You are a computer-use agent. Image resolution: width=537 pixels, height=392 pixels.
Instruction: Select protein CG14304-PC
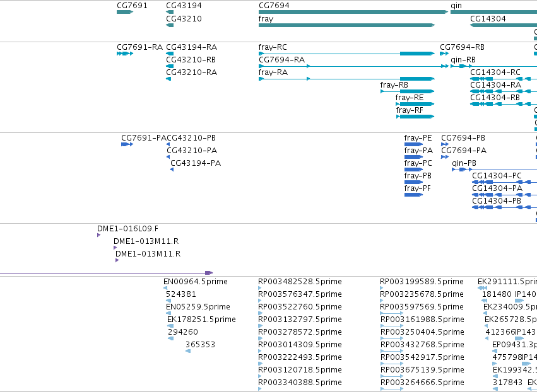497,176
